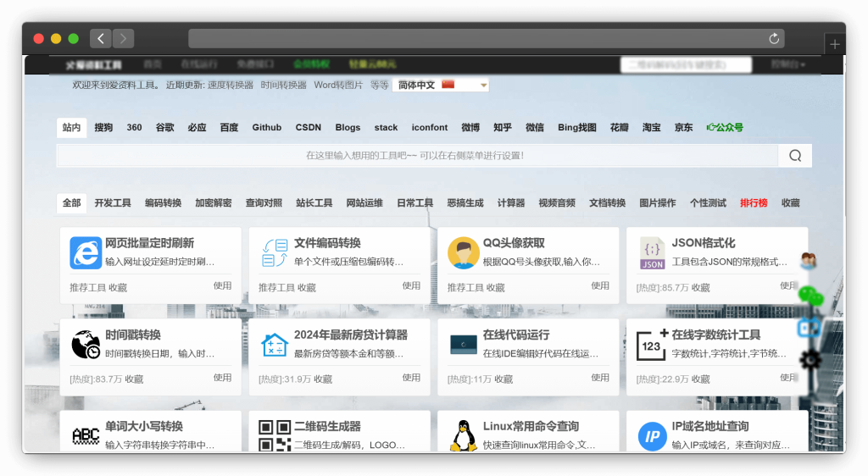Open the green 公众号 tab

point(725,127)
